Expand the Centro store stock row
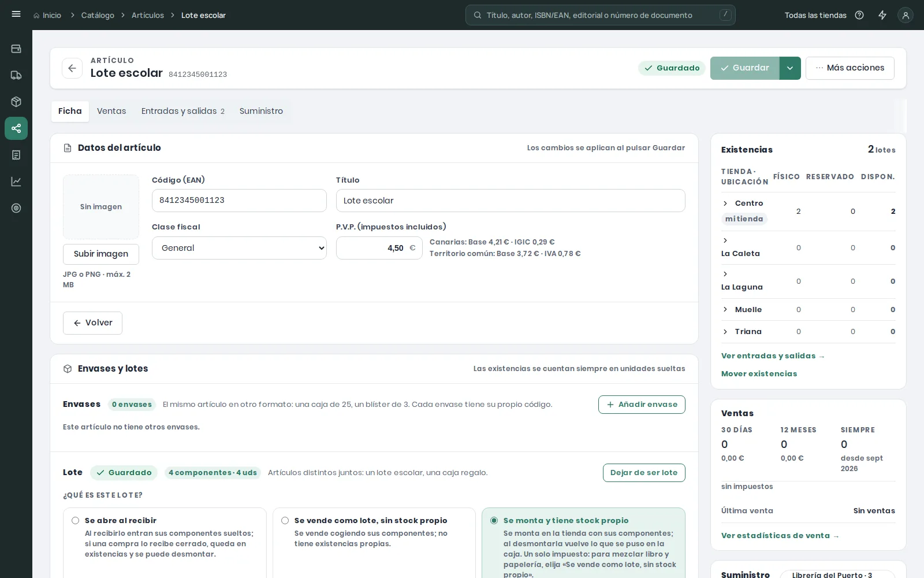Viewport: 924px width, 578px height. [x=725, y=203]
